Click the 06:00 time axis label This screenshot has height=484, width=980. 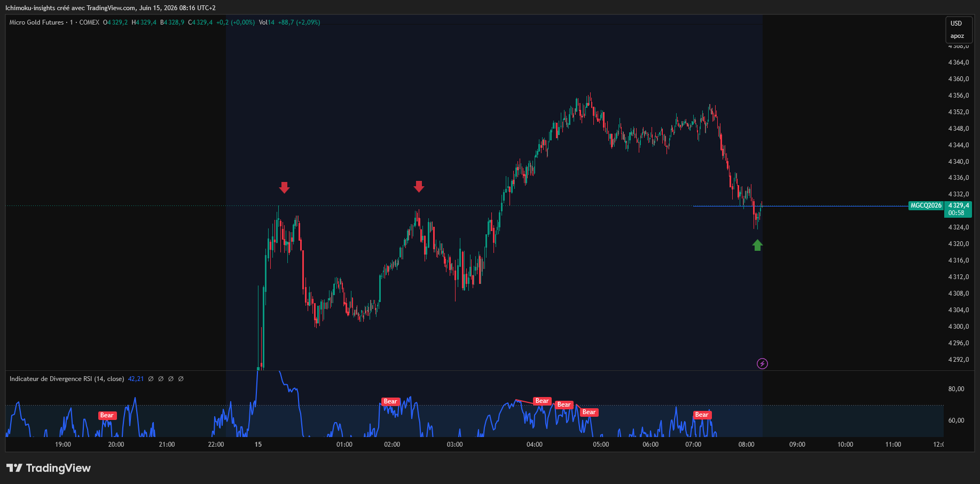coord(650,445)
